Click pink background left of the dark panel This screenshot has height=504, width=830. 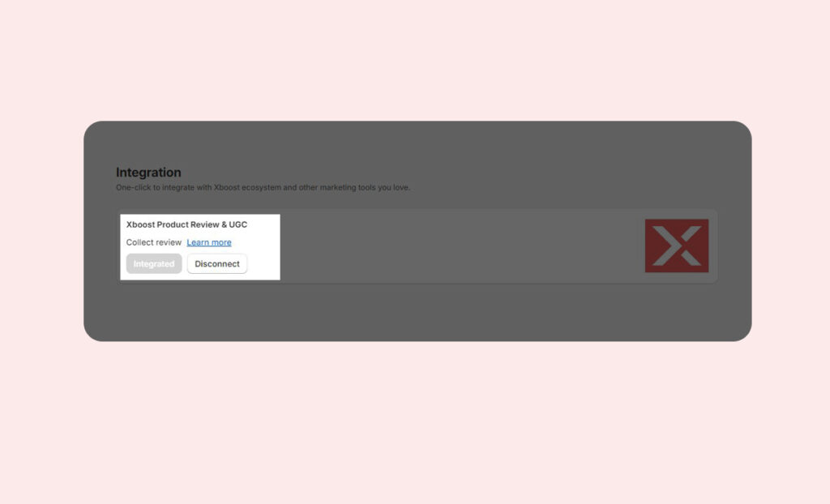41,231
